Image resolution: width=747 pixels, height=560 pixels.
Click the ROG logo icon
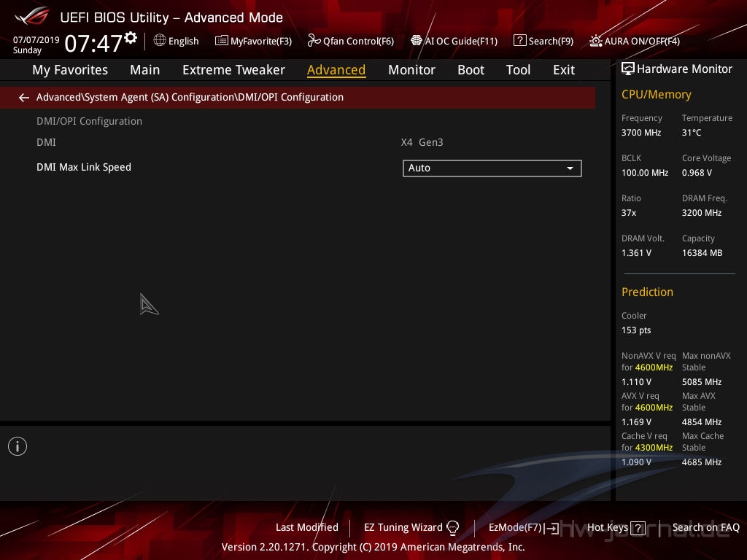[x=32, y=16]
